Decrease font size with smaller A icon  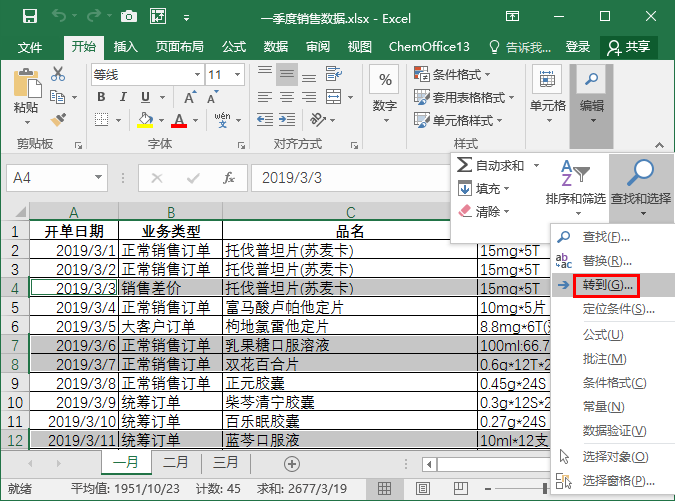213,97
